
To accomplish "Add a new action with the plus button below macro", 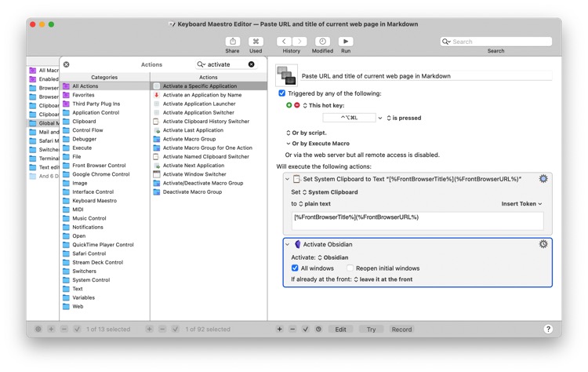I will 279,329.
